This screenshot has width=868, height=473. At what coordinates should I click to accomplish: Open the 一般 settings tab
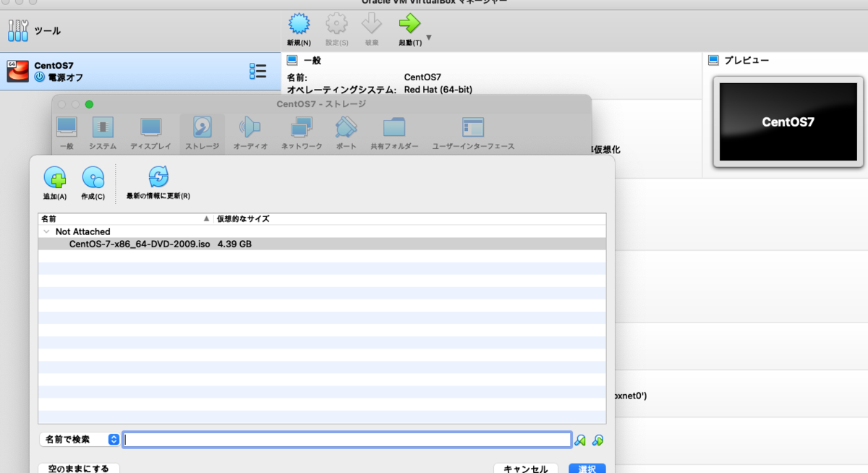(66, 134)
